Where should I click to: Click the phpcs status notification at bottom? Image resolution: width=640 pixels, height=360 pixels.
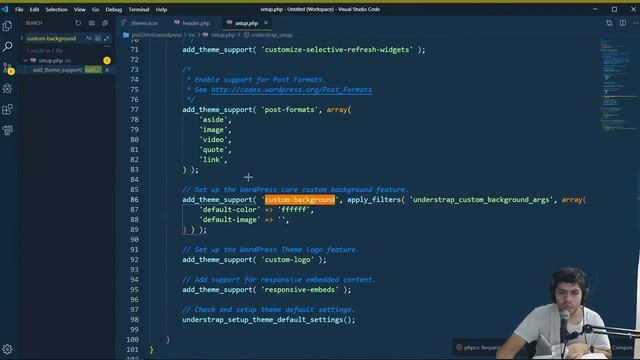pos(478,347)
